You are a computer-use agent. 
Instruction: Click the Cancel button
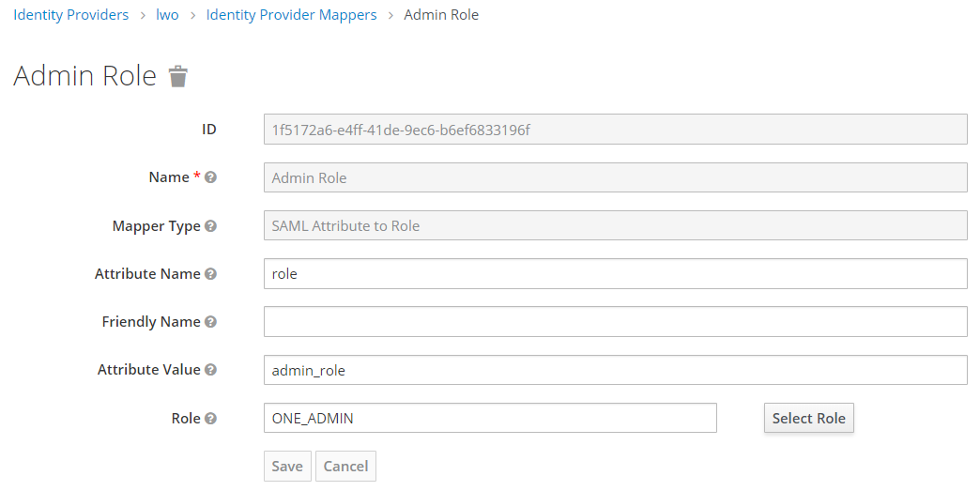point(345,467)
